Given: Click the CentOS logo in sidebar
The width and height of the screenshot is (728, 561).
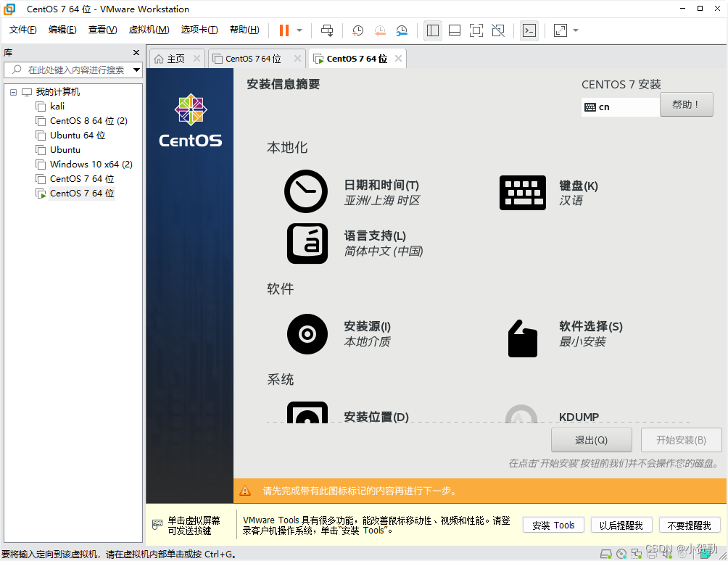Looking at the screenshot, I should click(191, 120).
